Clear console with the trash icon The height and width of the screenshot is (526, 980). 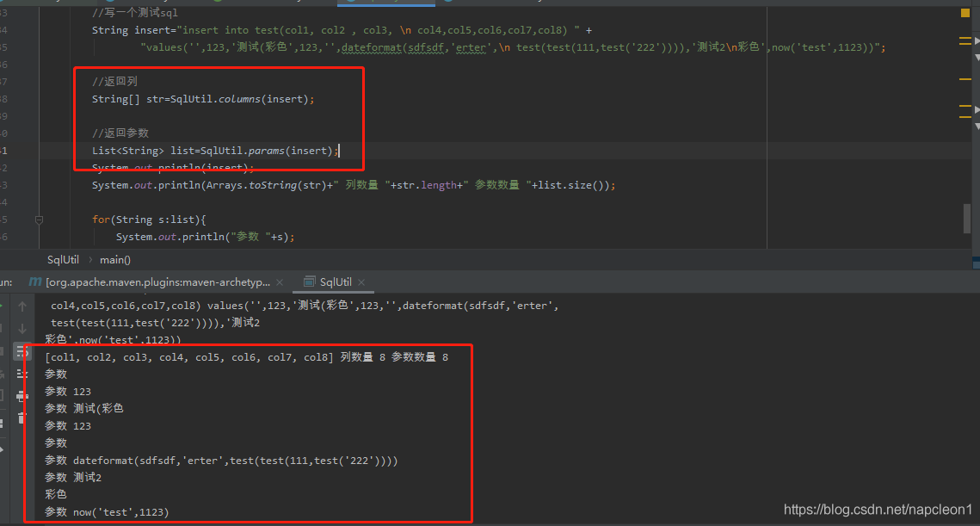pyautogui.click(x=22, y=418)
